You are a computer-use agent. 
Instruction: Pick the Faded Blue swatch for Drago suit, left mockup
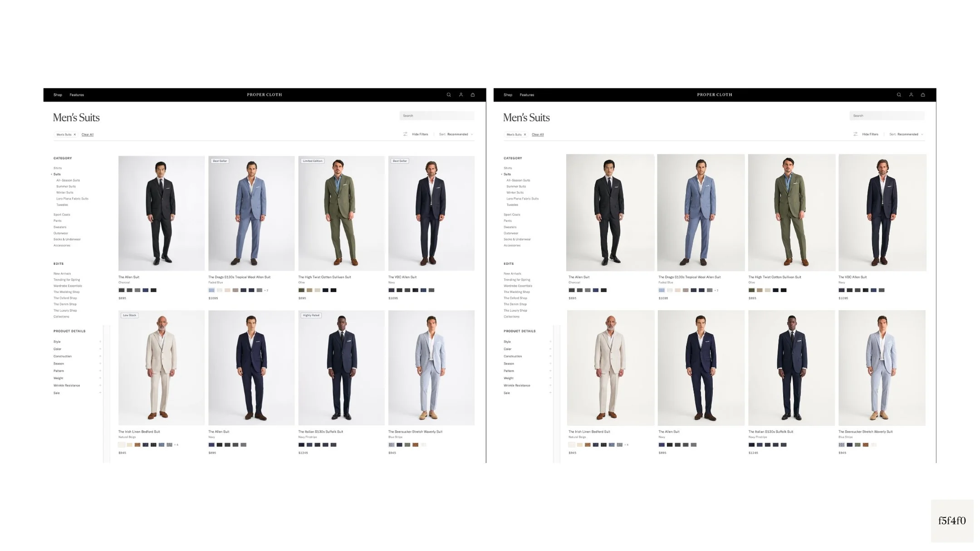pos(211,290)
